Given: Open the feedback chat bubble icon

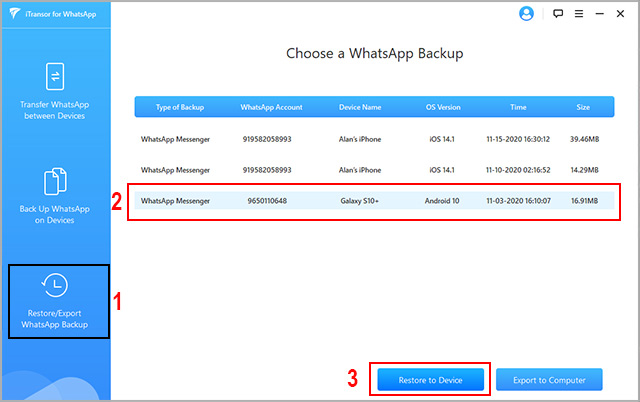Looking at the screenshot, I should click(x=558, y=13).
